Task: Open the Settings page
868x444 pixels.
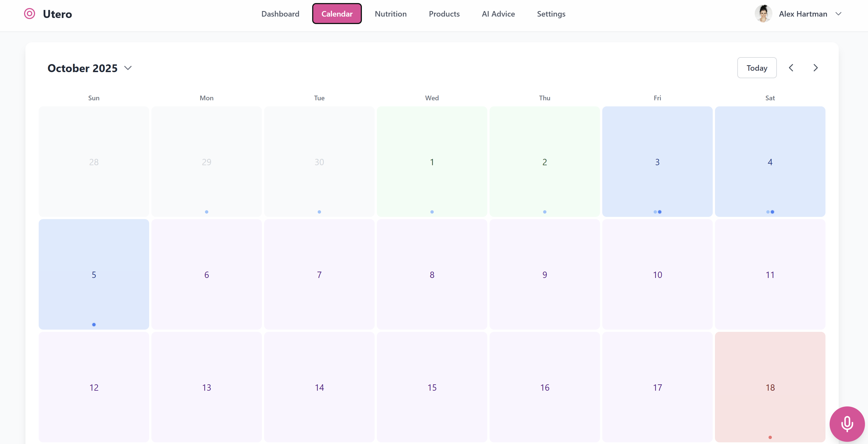Action: [x=551, y=14]
